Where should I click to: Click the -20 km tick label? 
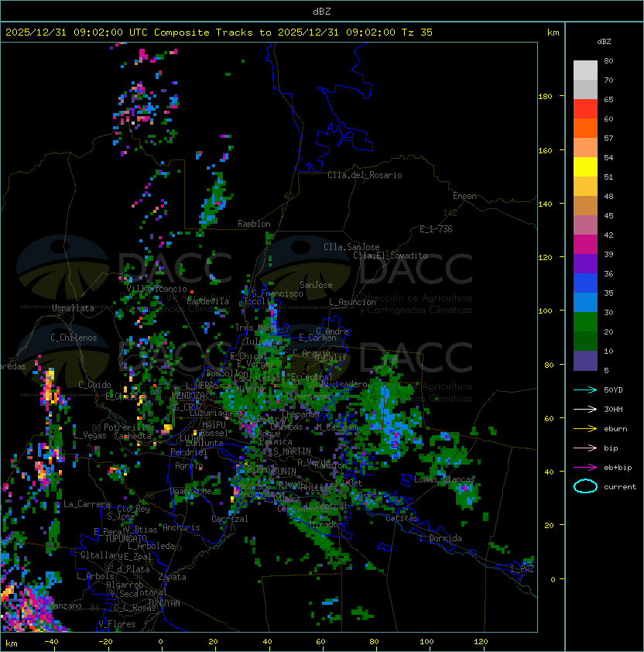105,642
